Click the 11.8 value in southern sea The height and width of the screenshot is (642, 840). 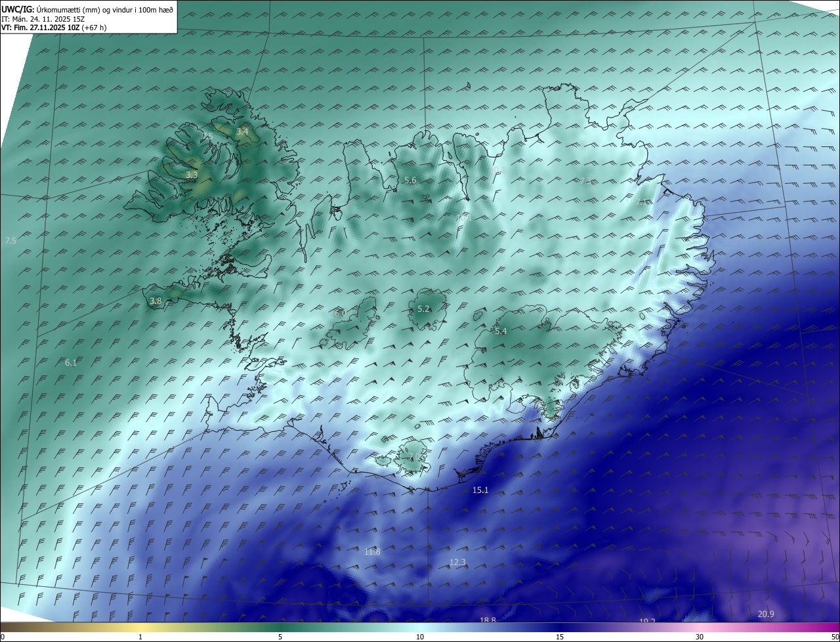(x=372, y=552)
